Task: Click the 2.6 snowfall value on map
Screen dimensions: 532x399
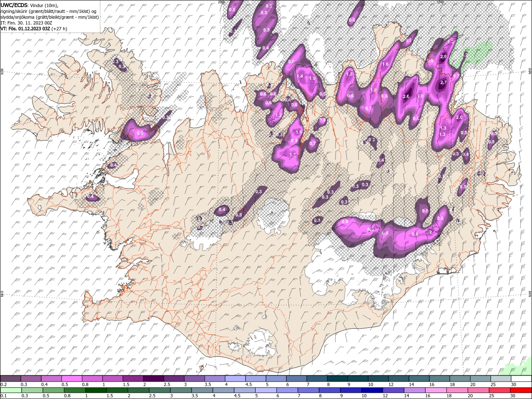Action: coord(406,97)
